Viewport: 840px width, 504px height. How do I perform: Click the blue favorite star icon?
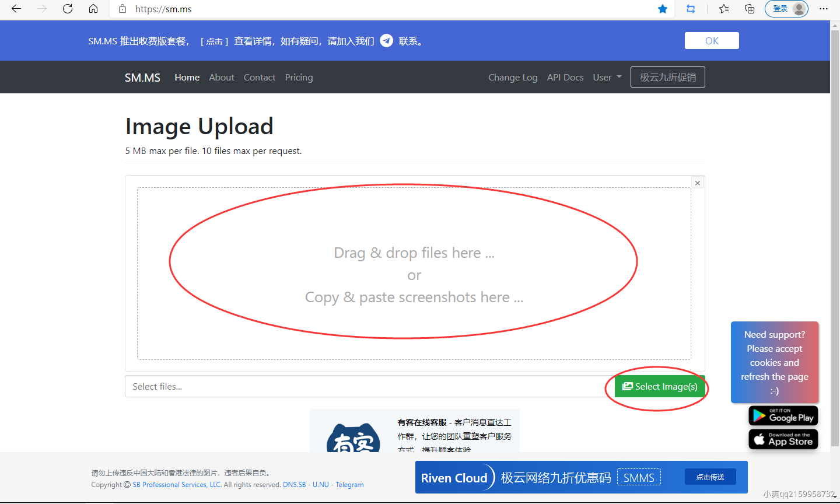(x=663, y=9)
